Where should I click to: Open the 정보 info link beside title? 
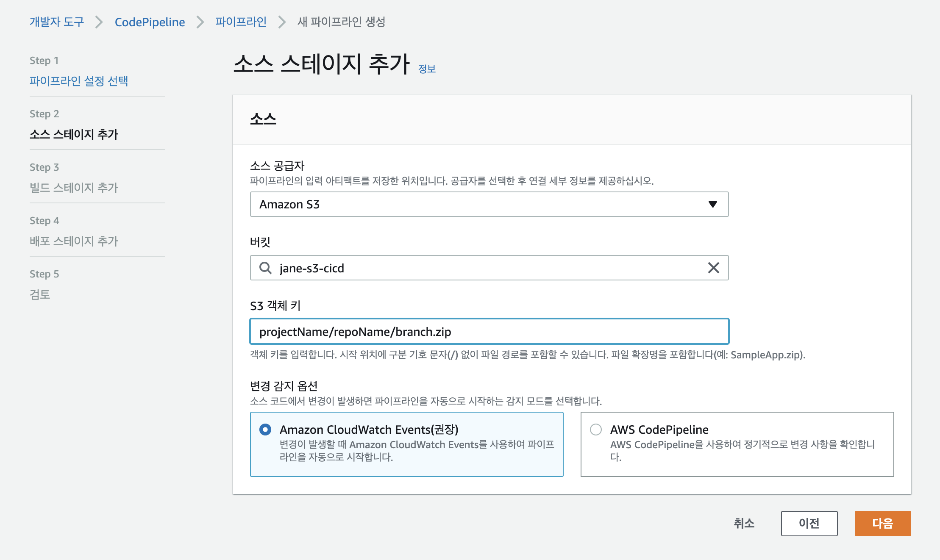[x=427, y=69]
